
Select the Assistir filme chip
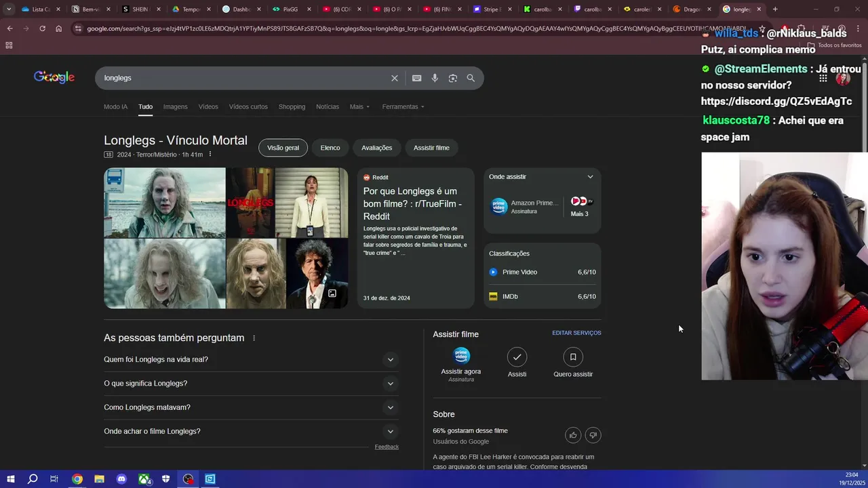[431, 148]
